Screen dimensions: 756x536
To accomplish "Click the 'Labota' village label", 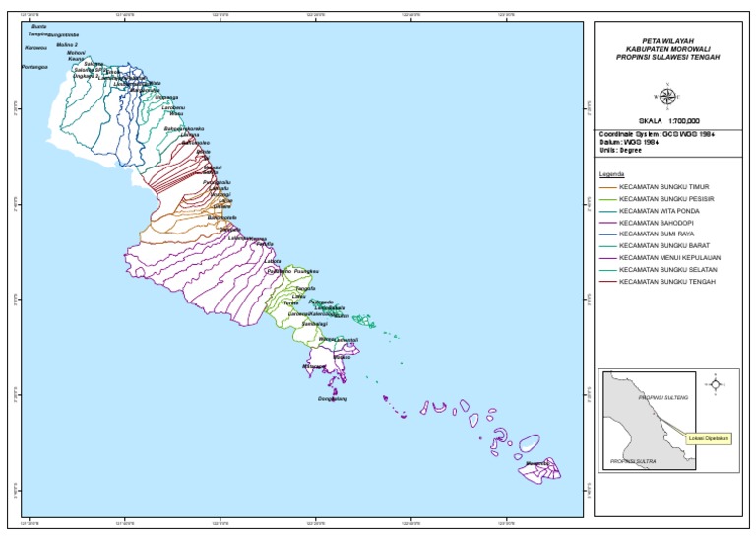I will point(273,261).
